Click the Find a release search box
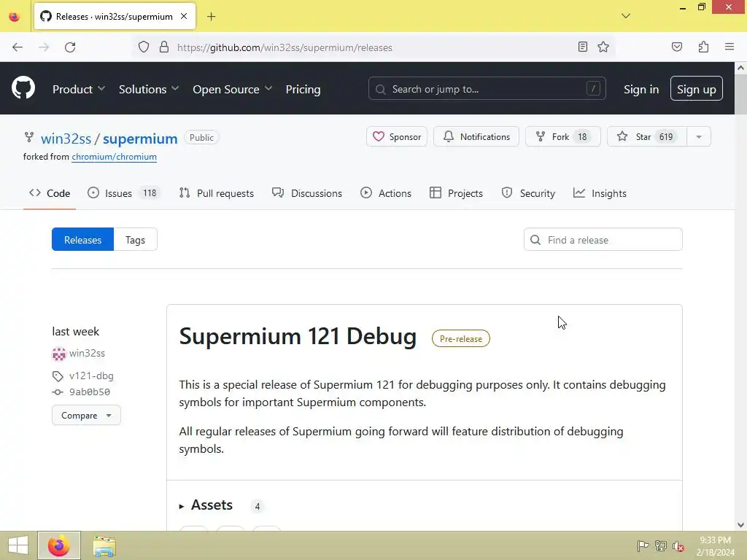The height and width of the screenshot is (560, 747). (x=603, y=239)
